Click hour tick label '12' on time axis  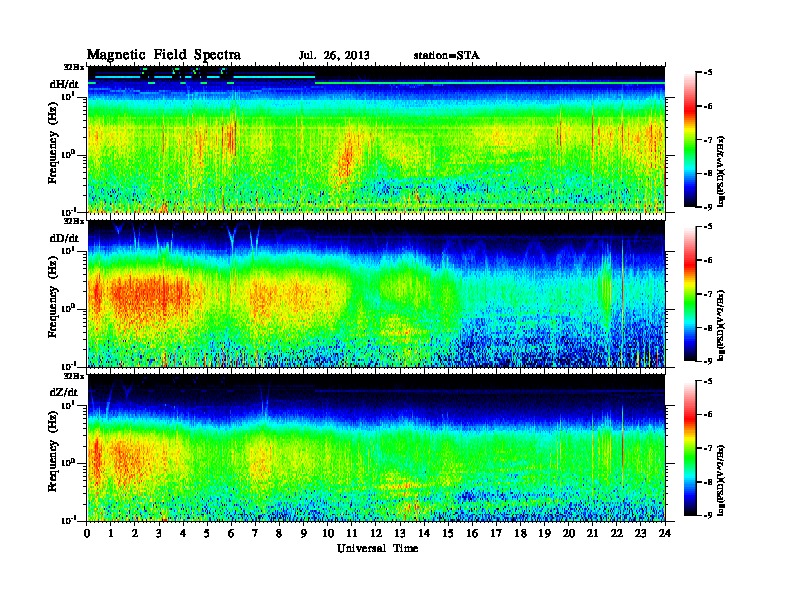coord(376,534)
